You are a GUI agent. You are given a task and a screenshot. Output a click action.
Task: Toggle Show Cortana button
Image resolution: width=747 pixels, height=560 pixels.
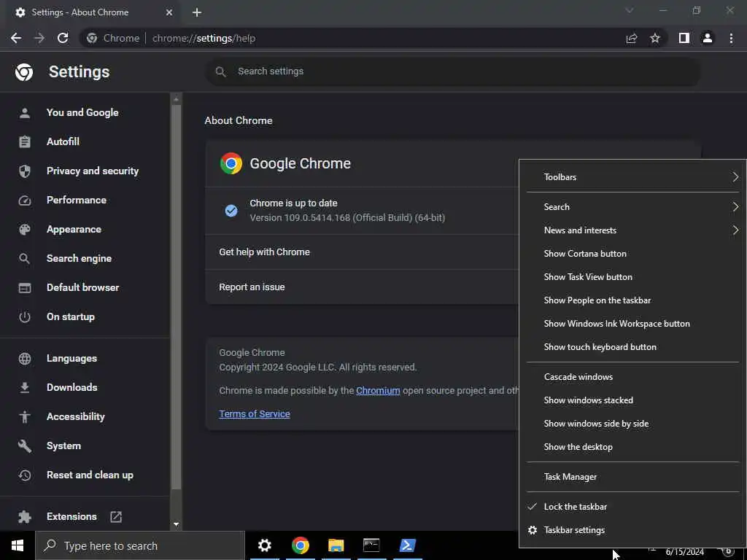pos(632,254)
